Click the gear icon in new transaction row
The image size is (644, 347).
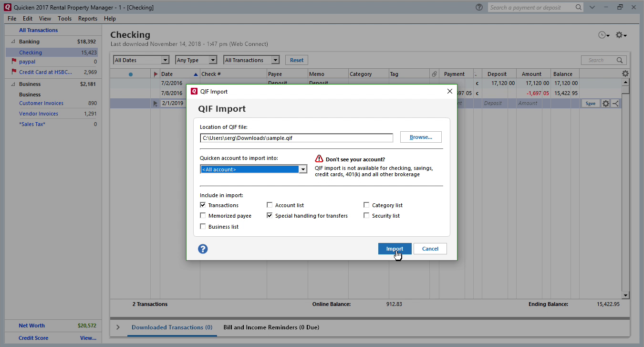606,103
